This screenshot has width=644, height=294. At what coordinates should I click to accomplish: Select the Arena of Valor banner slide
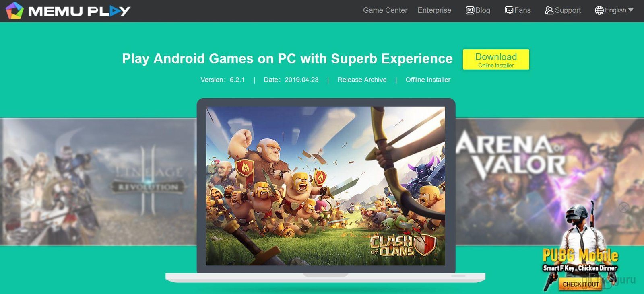[x=550, y=181]
